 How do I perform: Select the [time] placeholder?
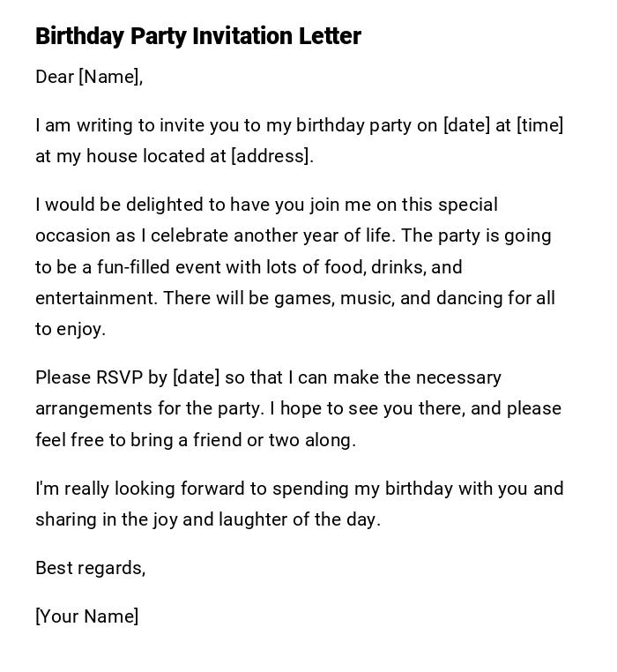click(540, 125)
